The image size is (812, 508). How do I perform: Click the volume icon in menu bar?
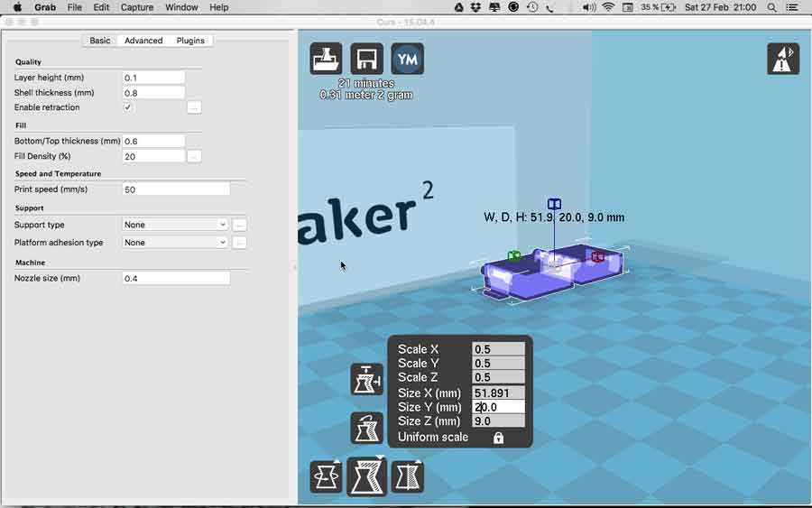(589, 7)
